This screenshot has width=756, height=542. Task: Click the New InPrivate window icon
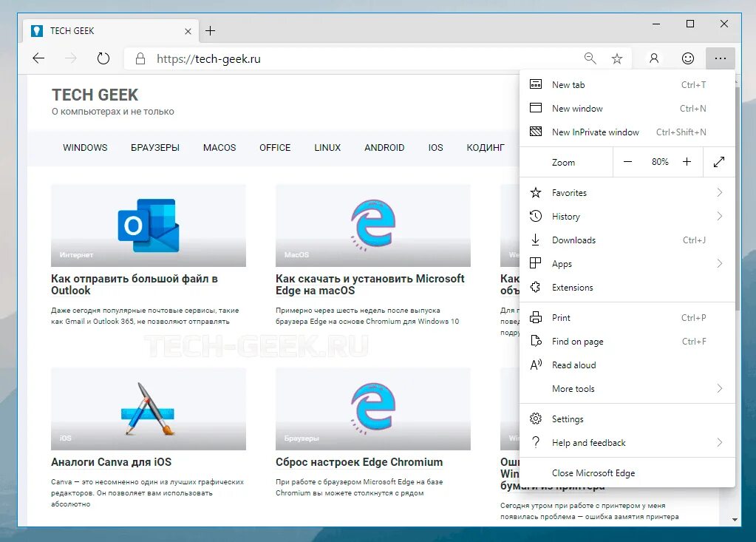[x=536, y=131]
